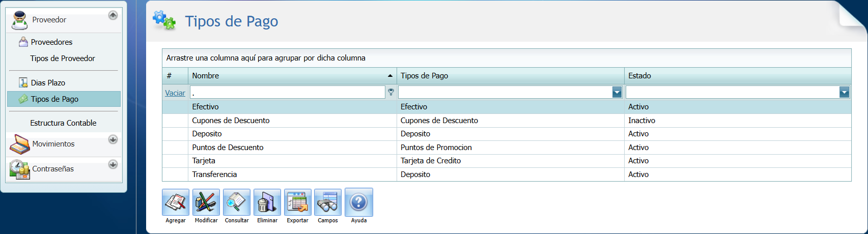Click the Tarjeta de Credito cell
Screen dimensions: 868x234
tap(511, 161)
